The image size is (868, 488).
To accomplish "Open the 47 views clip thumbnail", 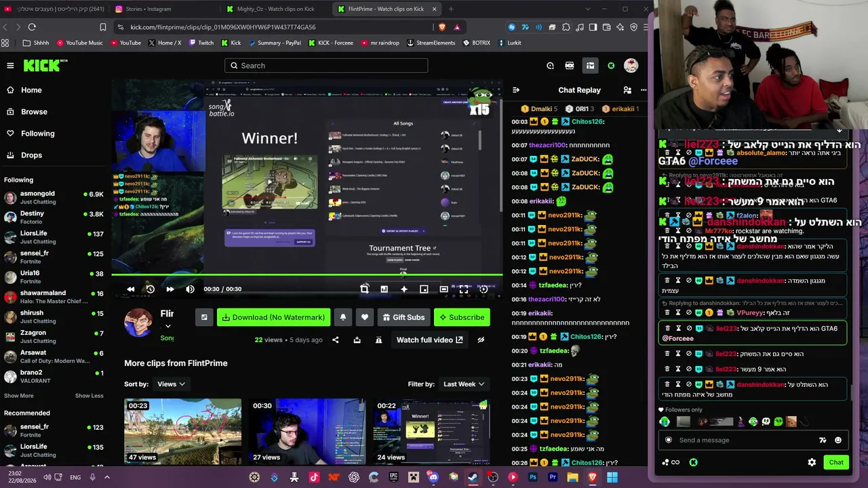I will pos(182,431).
